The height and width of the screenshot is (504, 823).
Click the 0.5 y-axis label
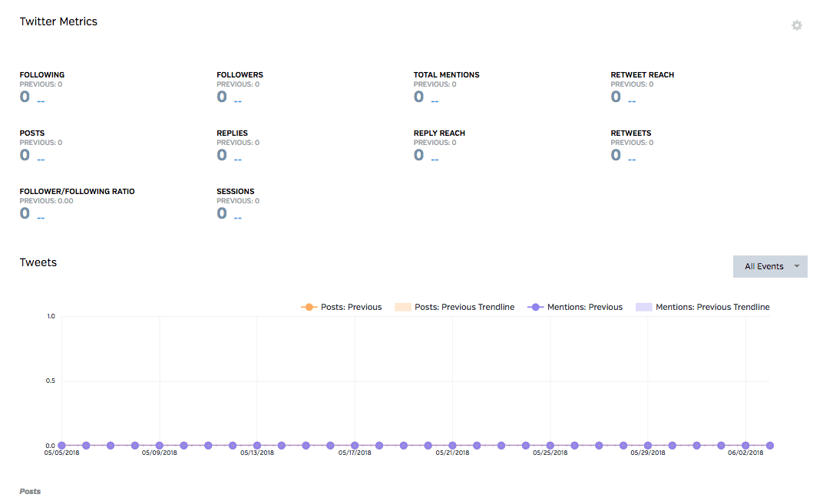(51, 380)
